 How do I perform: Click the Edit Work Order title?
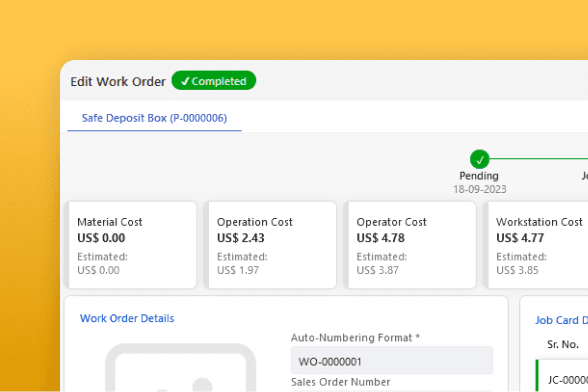click(118, 81)
